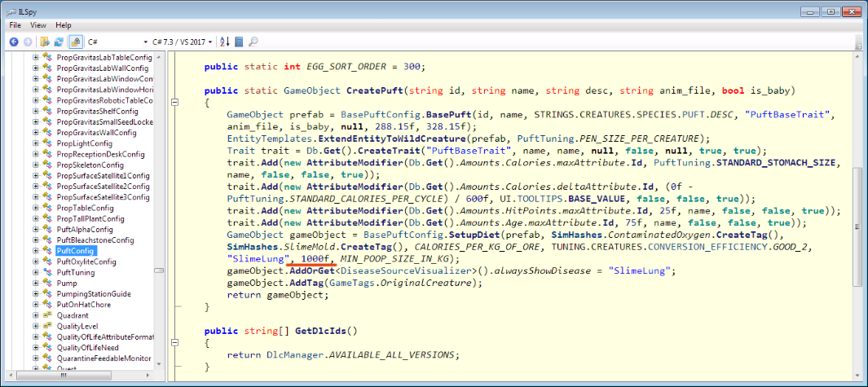The width and height of the screenshot is (868, 387).
Task: Click the tree panel horizontal scrollbar thumb
Action: [x=63, y=375]
